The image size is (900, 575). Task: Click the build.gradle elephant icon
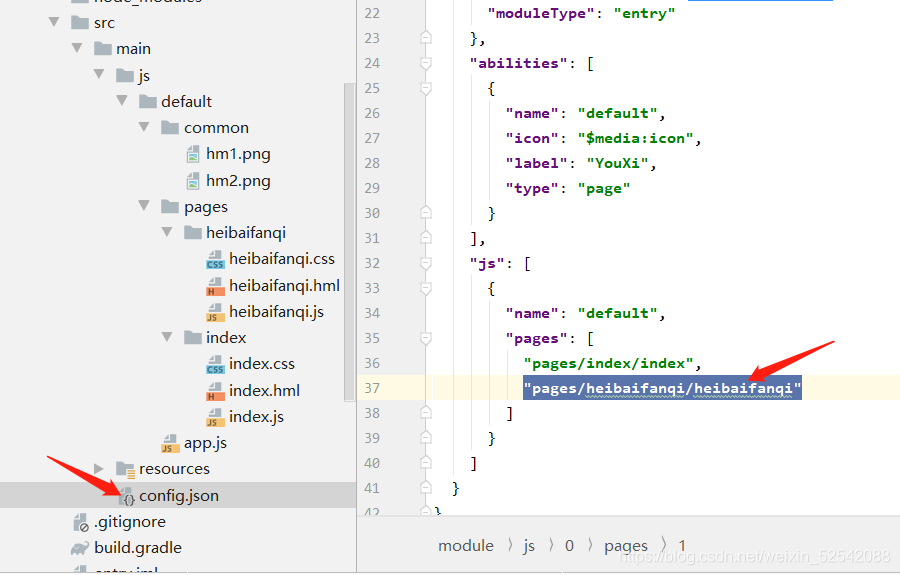pyautogui.click(x=80, y=548)
